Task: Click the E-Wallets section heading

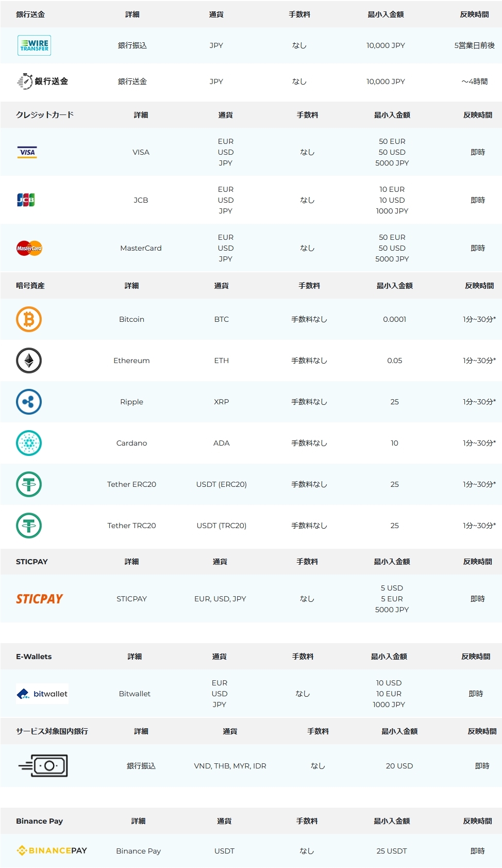Action: tap(34, 657)
